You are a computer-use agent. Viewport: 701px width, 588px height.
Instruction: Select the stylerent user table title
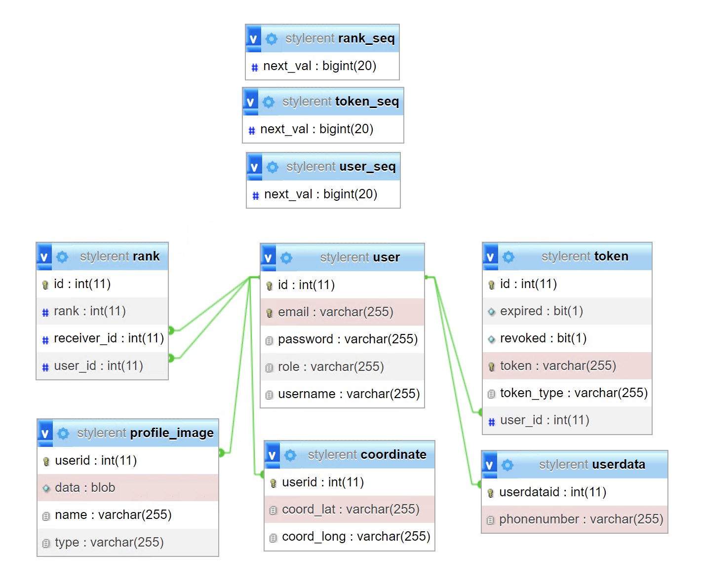coord(358,257)
